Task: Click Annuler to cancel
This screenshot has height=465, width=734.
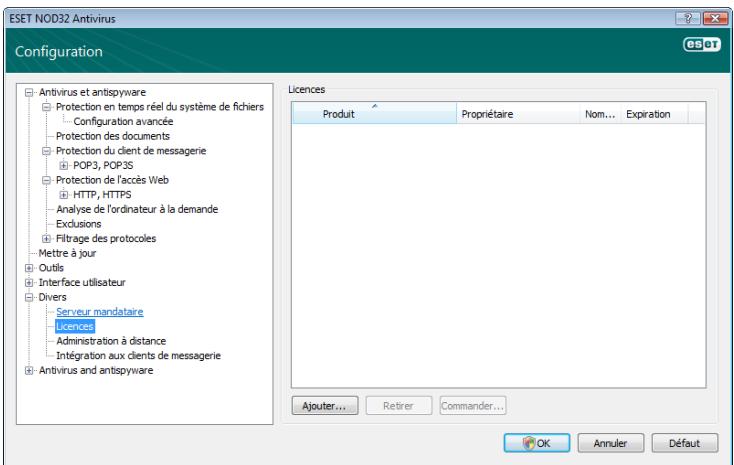Action: pyautogui.click(x=610, y=443)
